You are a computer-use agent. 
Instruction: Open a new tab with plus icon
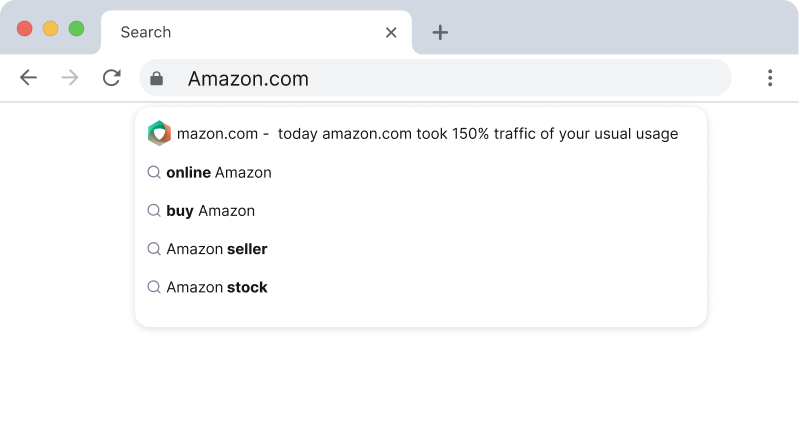[x=440, y=32]
